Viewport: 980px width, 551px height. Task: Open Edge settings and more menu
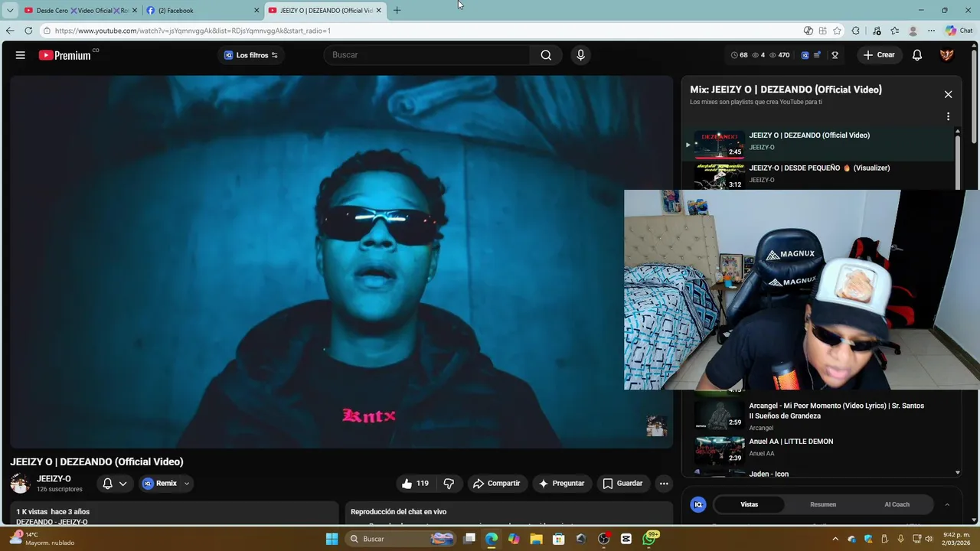click(931, 31)
